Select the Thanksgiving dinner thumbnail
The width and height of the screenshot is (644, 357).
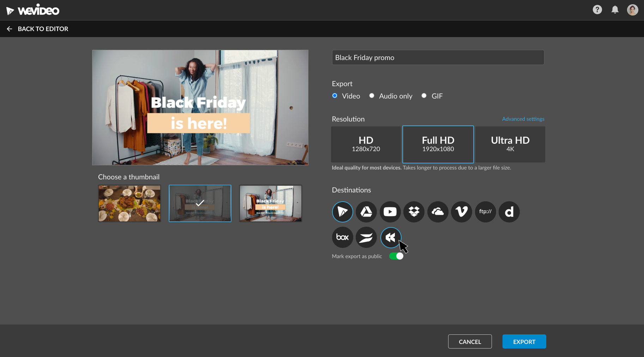click(x=129, y=203)
